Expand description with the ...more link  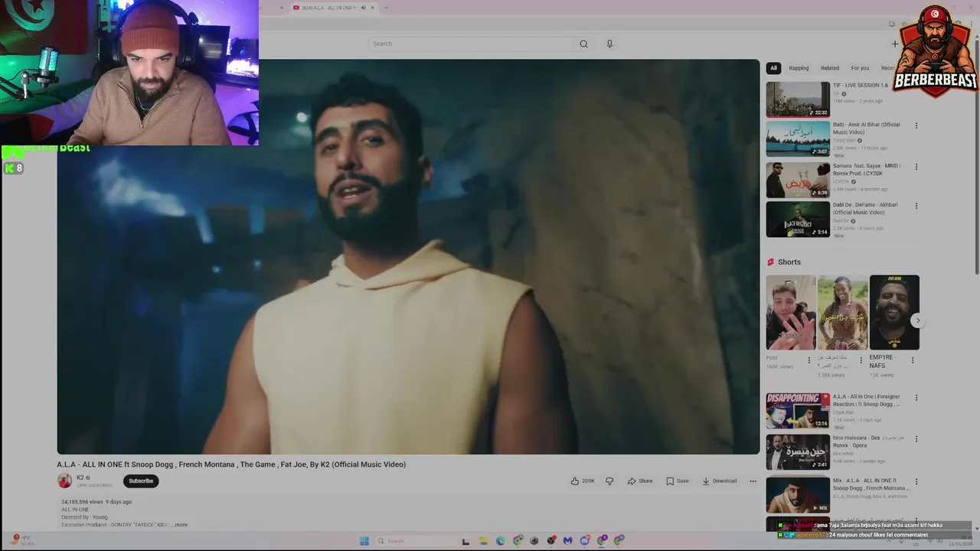click(180, 525)
